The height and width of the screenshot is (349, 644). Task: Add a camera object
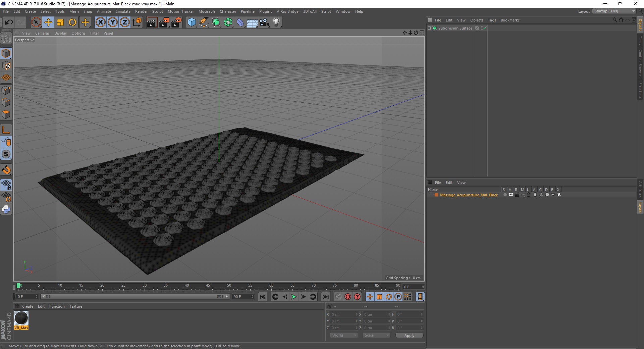click(x=264, y=22)
